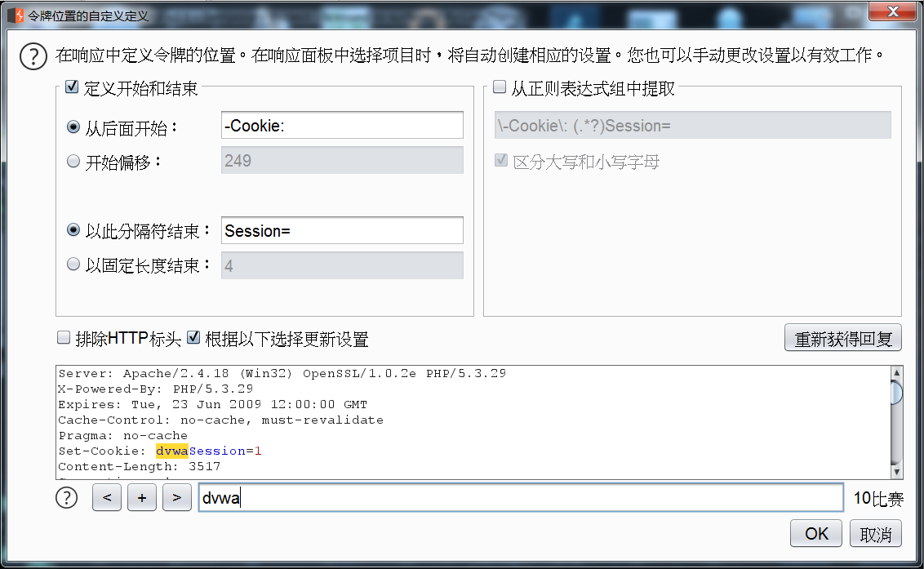Screen dimensions: 924x569
Task: Enable the 从正则表达式组中提取 option
Action: coord(499,86)
